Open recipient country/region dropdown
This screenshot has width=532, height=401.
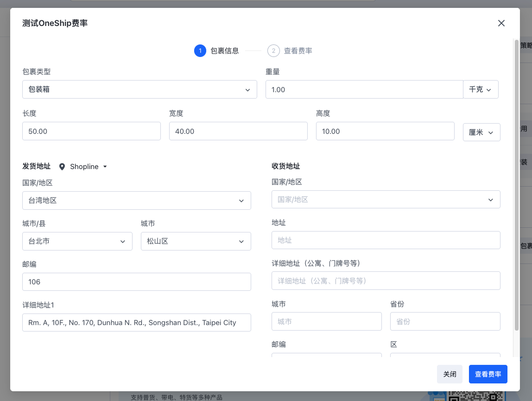(386, 199)
